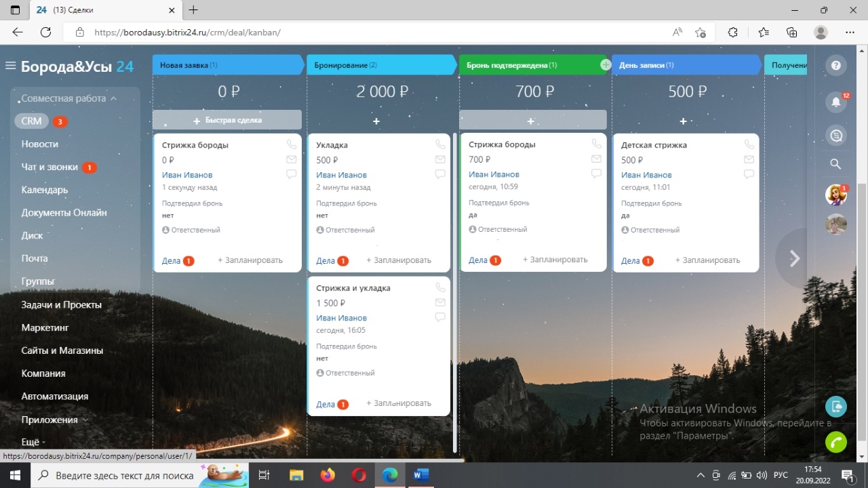Open the help question mark icon
Image resolution: width=868 pixels, height=488 pixels.
click(836, 66)
